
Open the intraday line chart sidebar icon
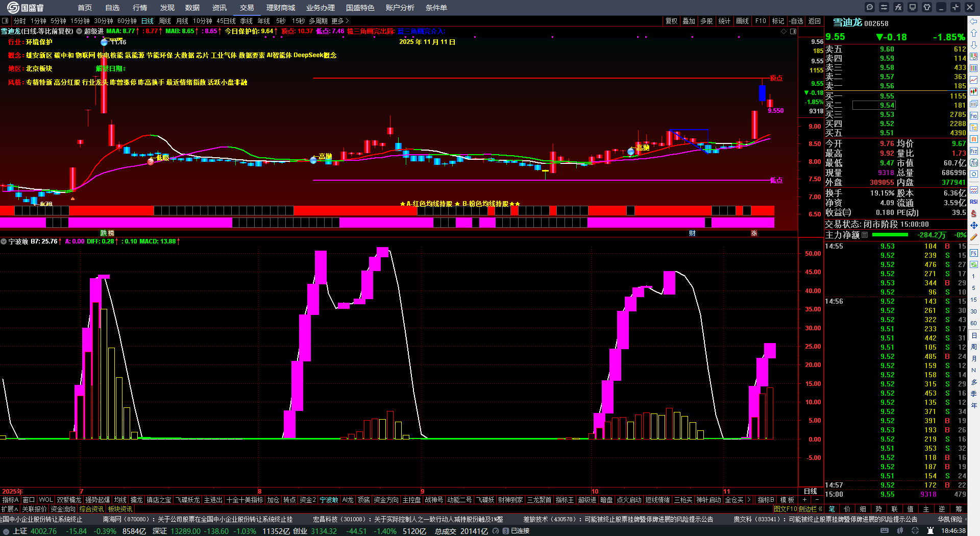click(x=974, y=80)
